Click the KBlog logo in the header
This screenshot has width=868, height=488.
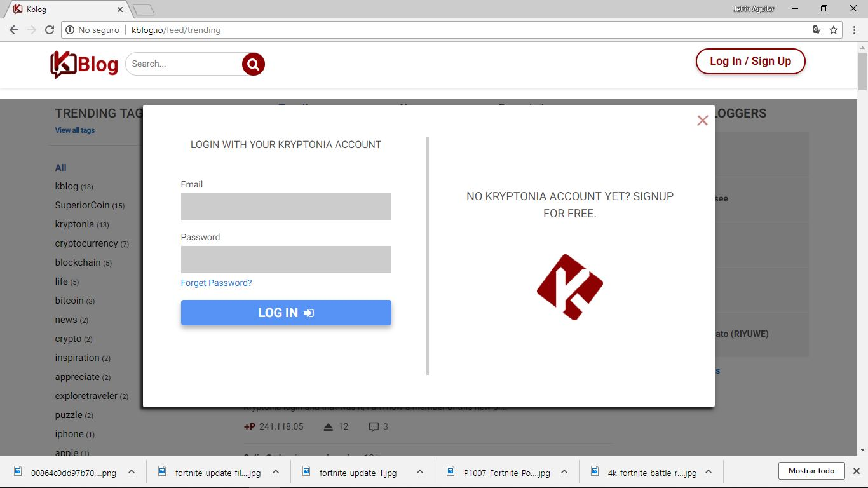pyautogui.click(x=85, y=64)
